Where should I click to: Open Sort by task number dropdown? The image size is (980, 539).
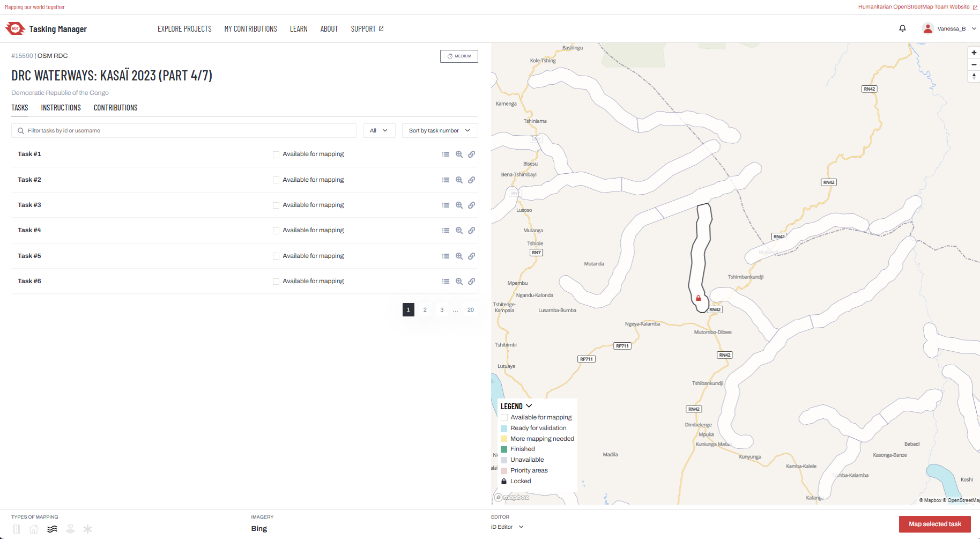(x=440, y=131)
